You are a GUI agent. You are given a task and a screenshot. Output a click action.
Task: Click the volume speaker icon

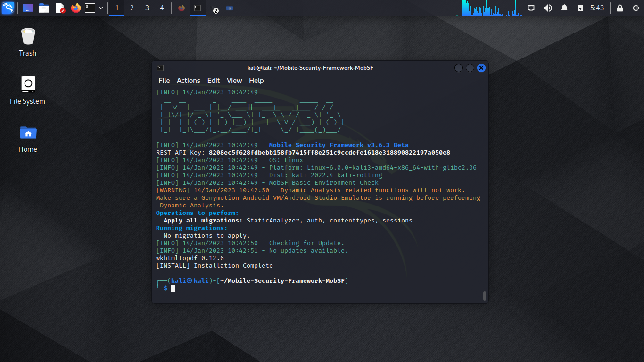(x=548, y=8)
